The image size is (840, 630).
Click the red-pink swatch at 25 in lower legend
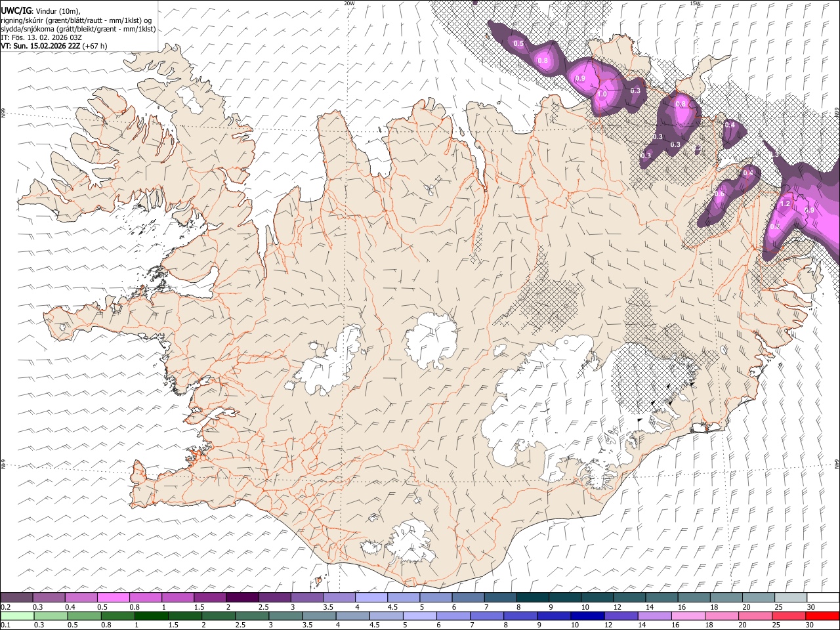click(x=789, y=616)
